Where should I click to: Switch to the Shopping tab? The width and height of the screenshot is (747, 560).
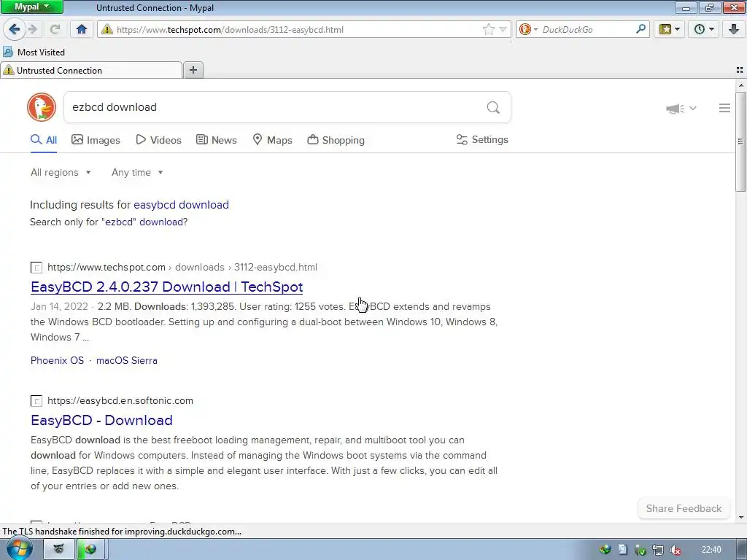click(336, 140)
